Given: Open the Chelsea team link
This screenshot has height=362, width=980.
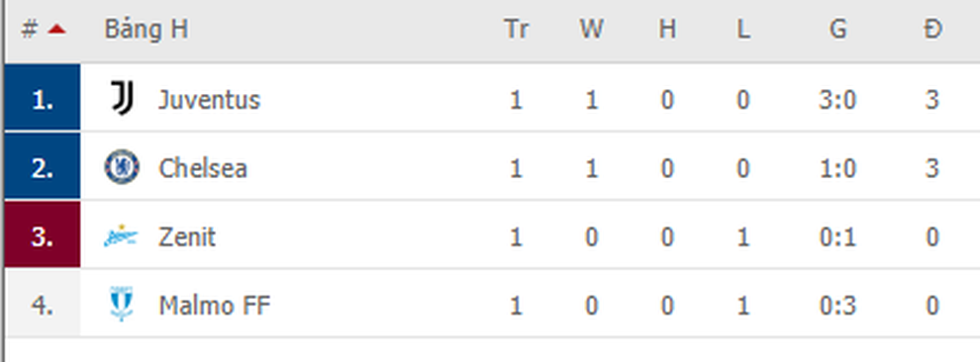Looking at the screenshot, I should (x=203, y=168).
